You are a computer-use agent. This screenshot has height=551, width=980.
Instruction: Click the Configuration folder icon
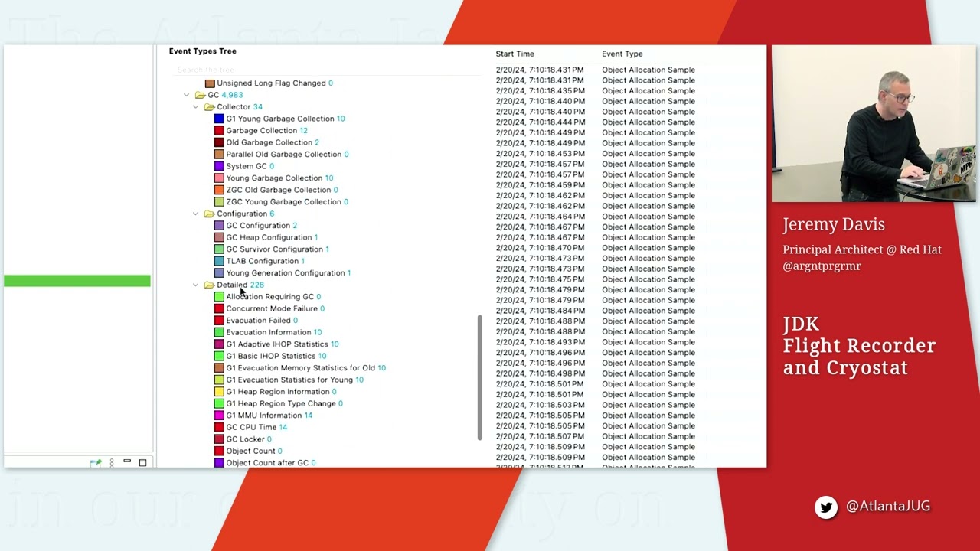coord(209,214)
